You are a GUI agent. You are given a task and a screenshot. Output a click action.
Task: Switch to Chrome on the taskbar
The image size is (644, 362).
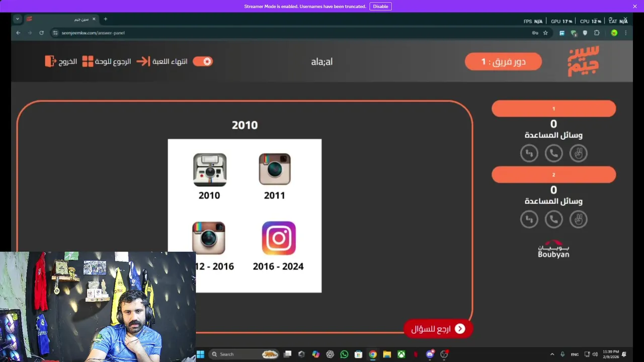point(373,354)
